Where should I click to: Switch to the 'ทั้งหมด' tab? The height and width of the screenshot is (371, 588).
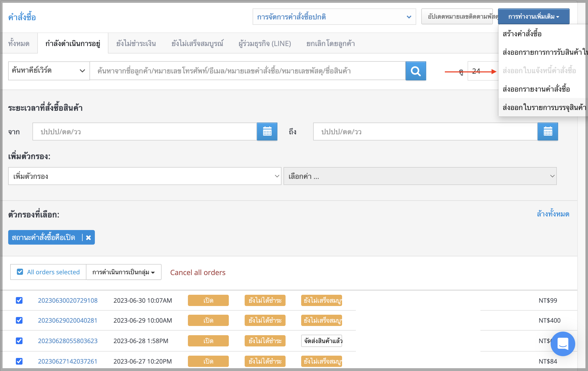(x=19, y=43)
